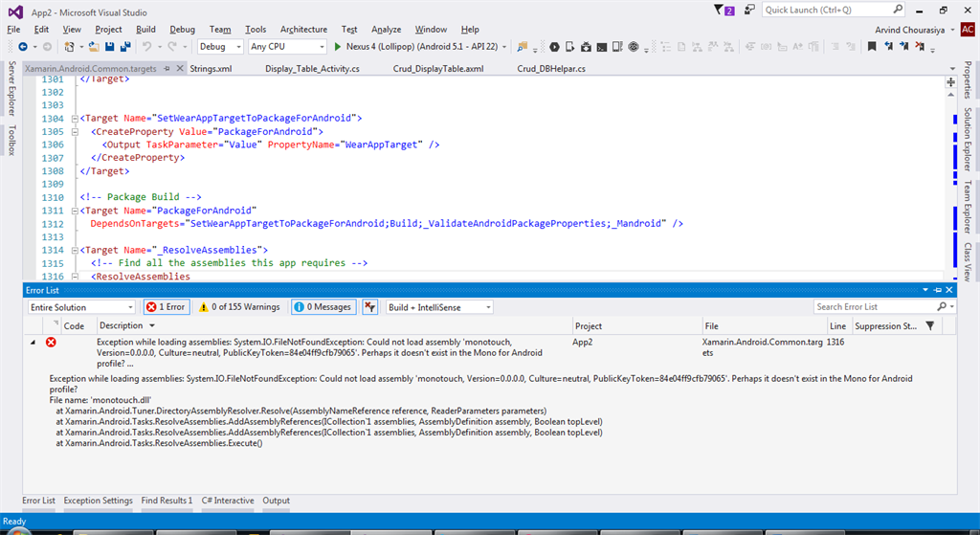The height and width of the screenshot is (535, 980).
Task: Click the Line column header
Action: point(837,326)
